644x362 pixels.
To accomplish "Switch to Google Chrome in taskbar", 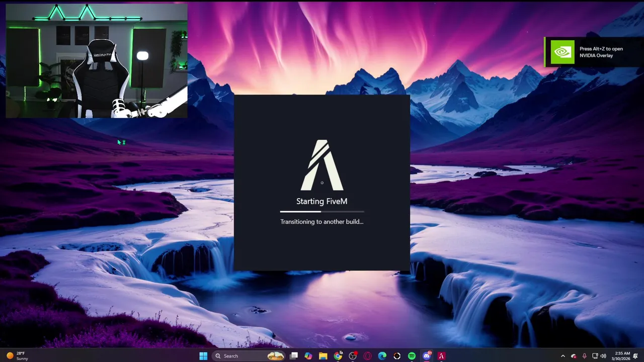I will point(338,356).
